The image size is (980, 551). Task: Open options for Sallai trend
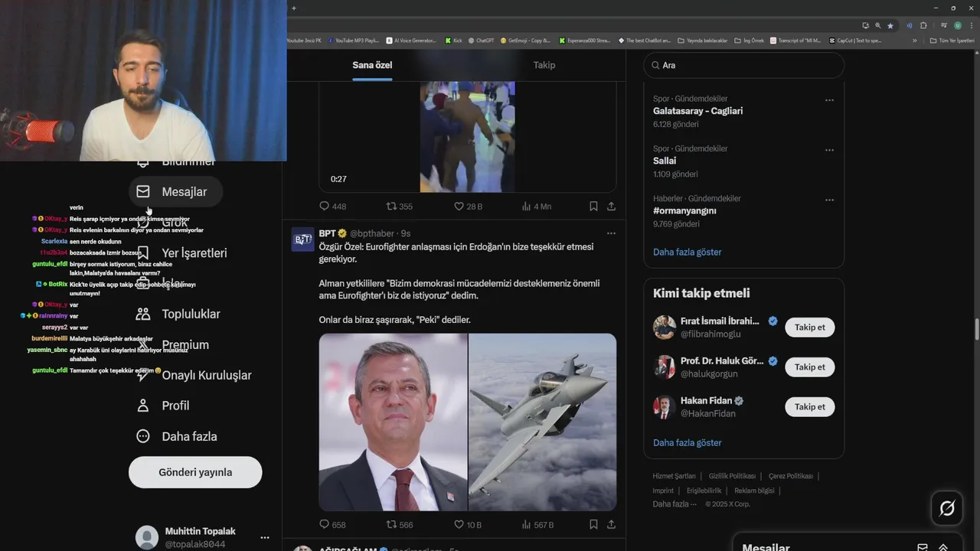click(829, 150)
